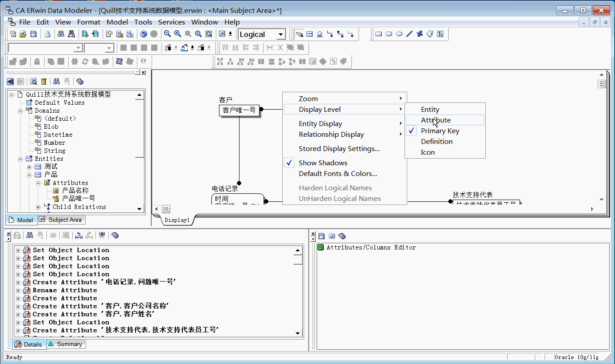Viewport: 615px width, 364px height.
Task: Click the Save diskette toolbar icon
Action: (33, 34)
